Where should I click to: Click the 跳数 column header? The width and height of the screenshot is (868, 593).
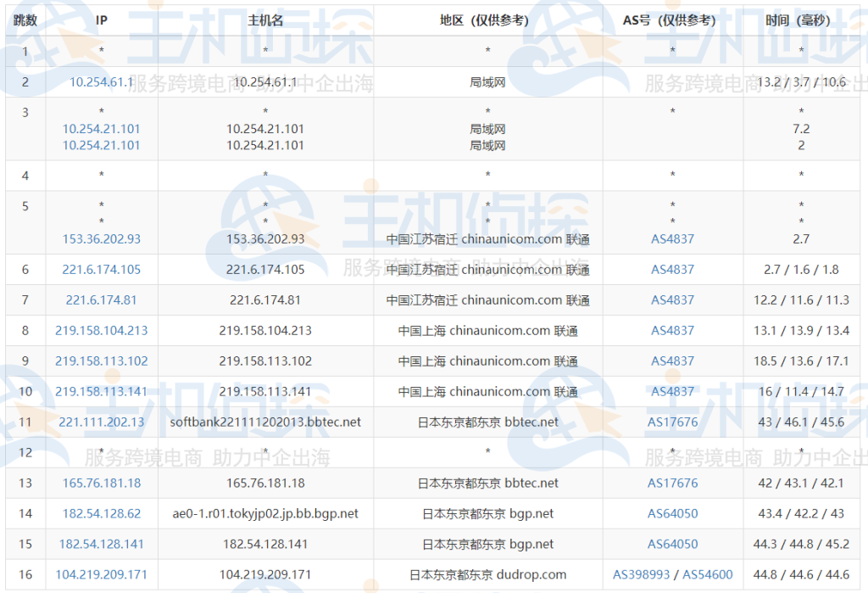pos(25,19)
